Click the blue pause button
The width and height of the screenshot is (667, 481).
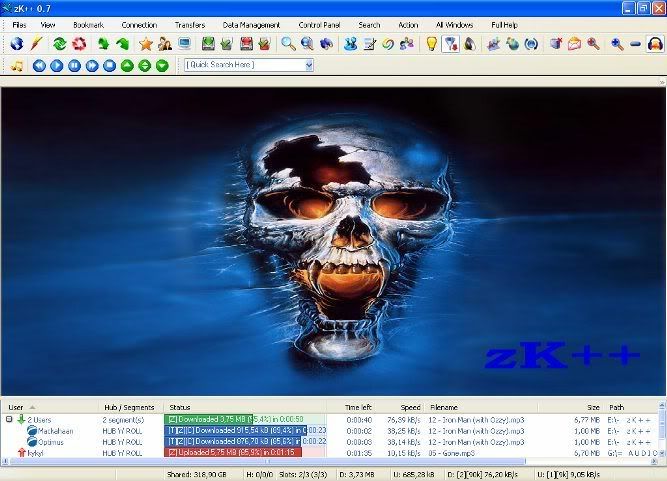74,65
